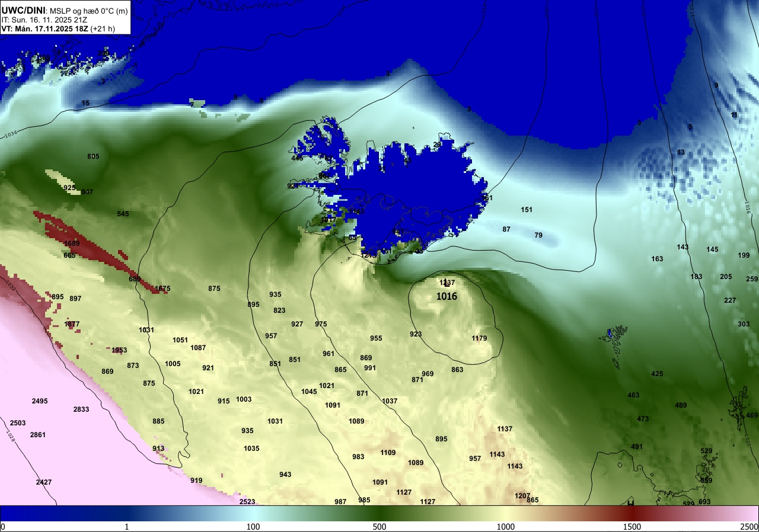The height and width of the screenshot is (532, 759).
Task: Click the 2500 label on colour scale
Action: point(750,527)
